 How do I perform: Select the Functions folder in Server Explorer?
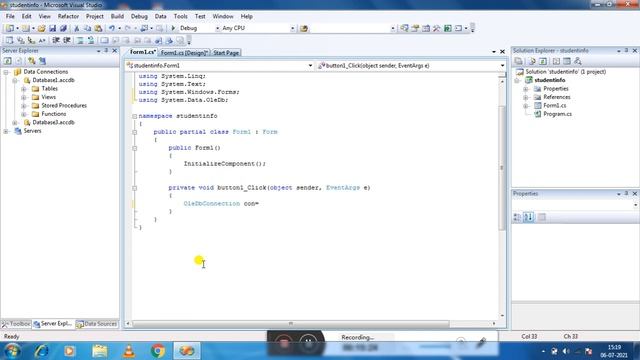tap(53, 114)
